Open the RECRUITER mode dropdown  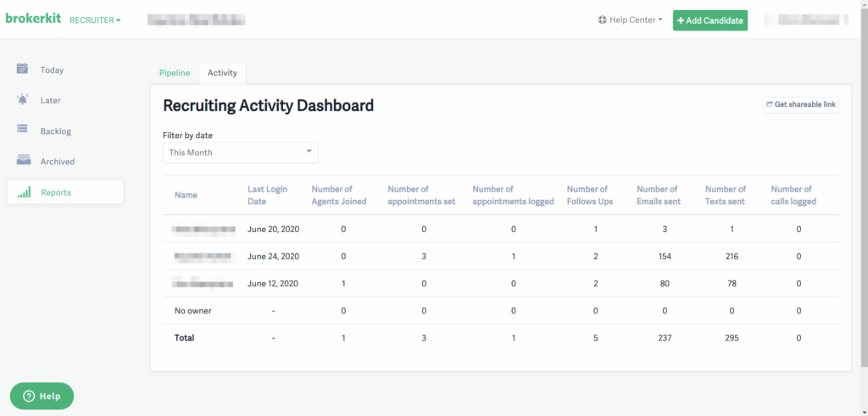95,20
